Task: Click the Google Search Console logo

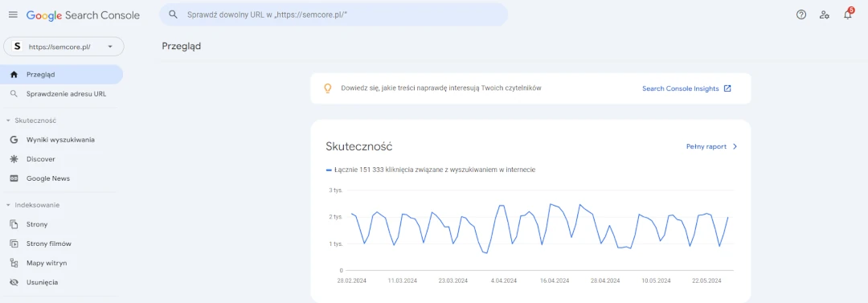Action: point(83,15)
